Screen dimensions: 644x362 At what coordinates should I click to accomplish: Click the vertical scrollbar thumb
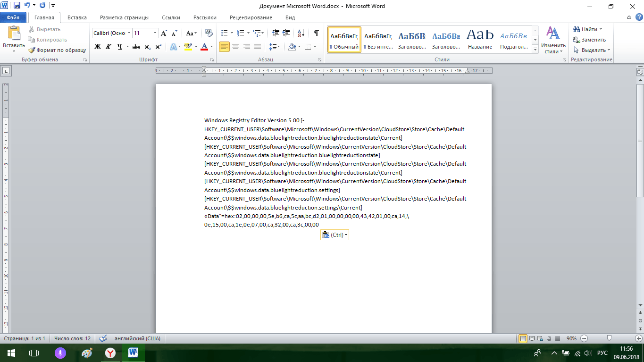[640, 140]
